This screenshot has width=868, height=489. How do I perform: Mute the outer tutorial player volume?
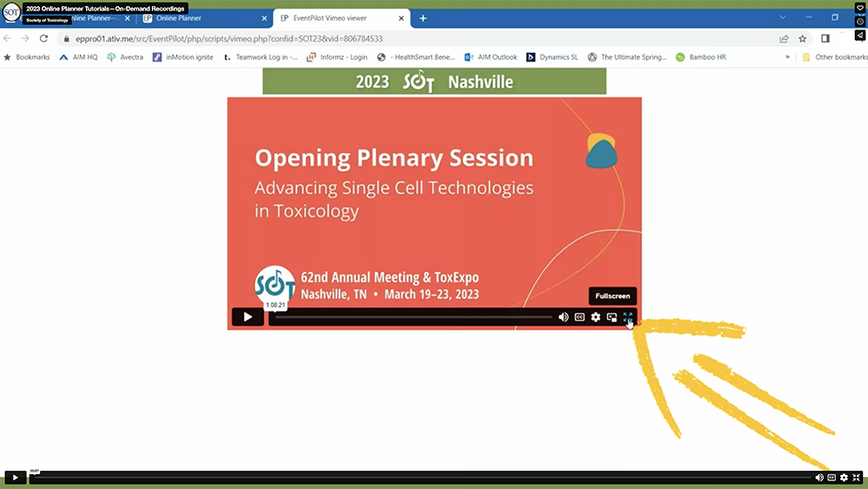click(819, 478)
